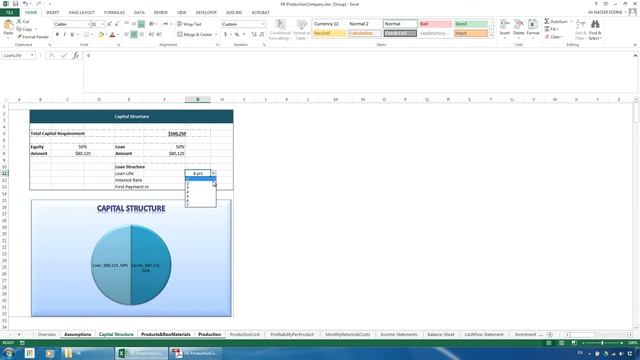Select the highlighted first item in Loan Life list
The image size is (640, 360).
click(200, 179)
